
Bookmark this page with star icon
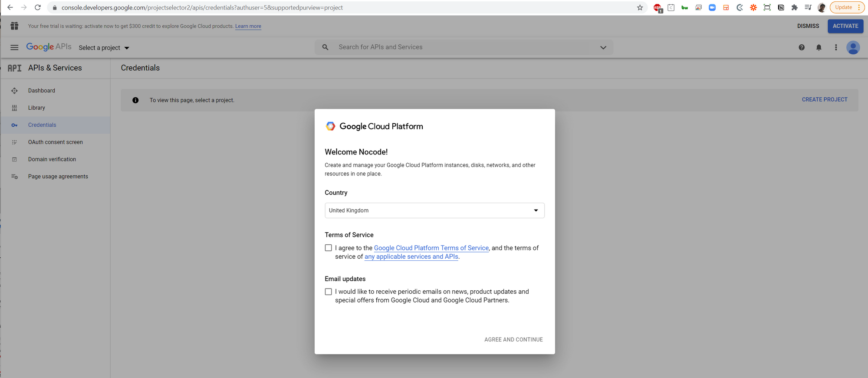[640, 7]
